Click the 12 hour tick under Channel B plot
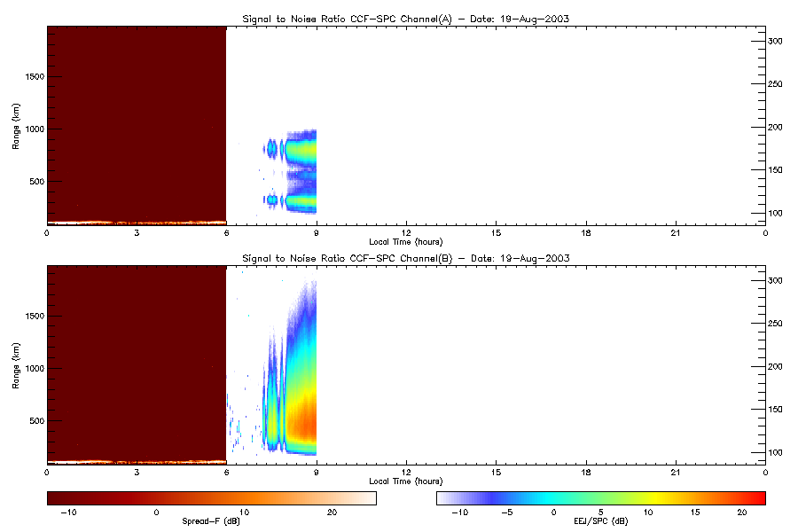The width and height of the screenshot is (798, 532). 406,473
